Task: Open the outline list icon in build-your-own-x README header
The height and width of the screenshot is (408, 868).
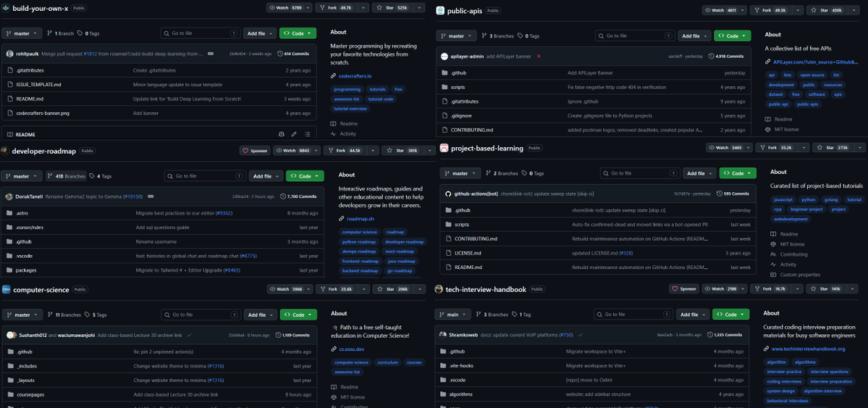Action: click(x=307, y=134)
